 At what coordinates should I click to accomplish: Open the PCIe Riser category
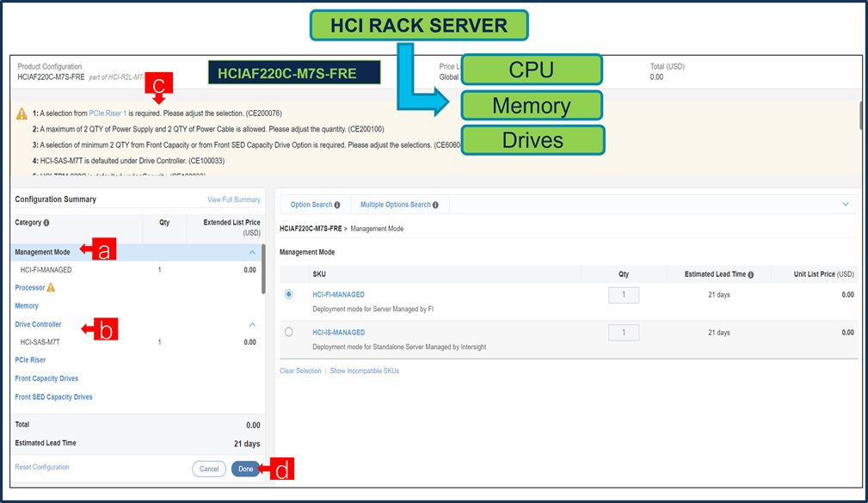[30, 359]
